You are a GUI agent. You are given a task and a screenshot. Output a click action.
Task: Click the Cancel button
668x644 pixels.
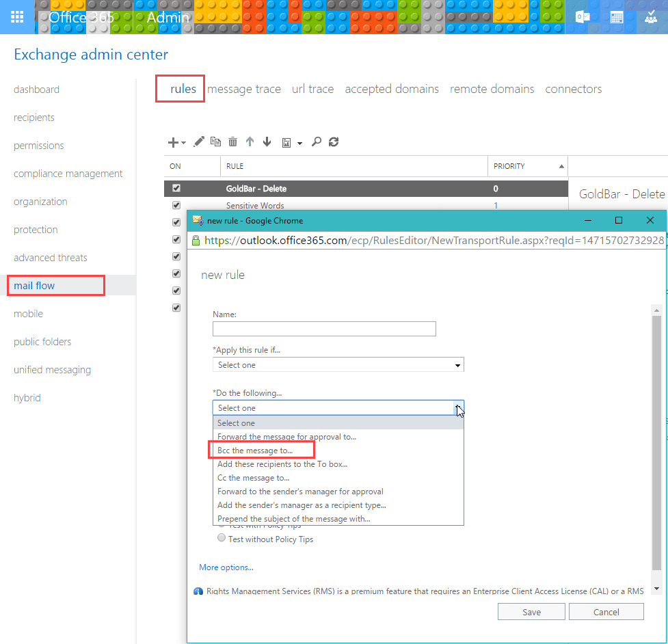tap(606, 612)
